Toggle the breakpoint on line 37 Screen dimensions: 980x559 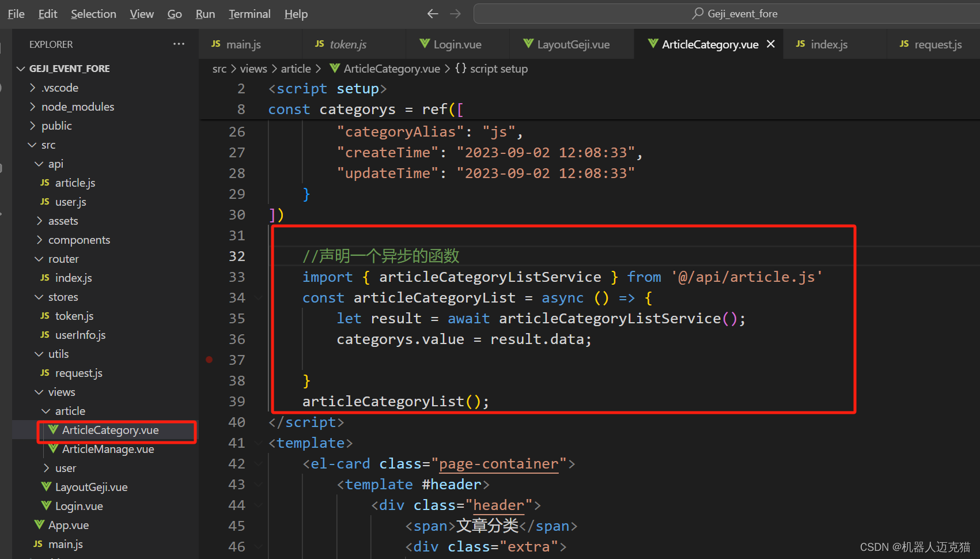209,359
